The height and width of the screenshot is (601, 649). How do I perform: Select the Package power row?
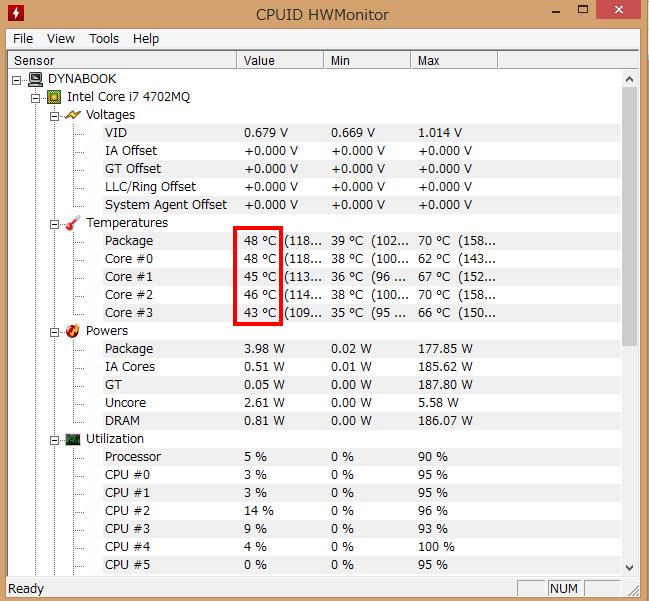click(x=362, y=349)
